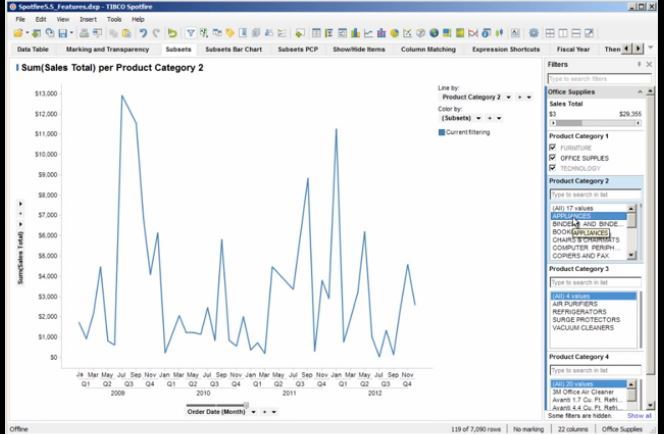Click the Show all filters link
Screen dimensions: 664x434
click(638, 415)
